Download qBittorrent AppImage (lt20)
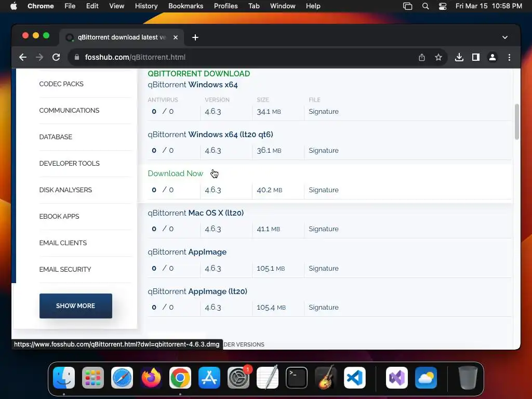Screen dimensions: 532x399 [x=197, y=291]
